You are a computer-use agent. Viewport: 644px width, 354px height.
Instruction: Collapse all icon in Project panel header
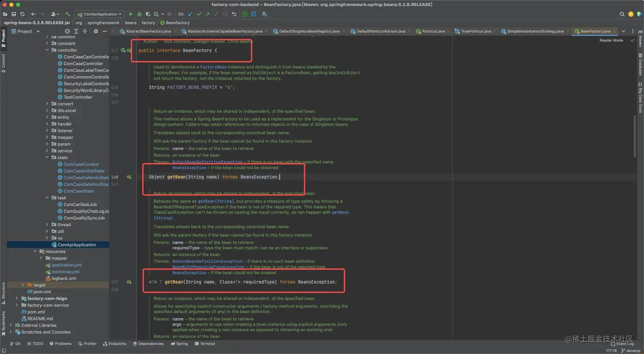point(85,31)
